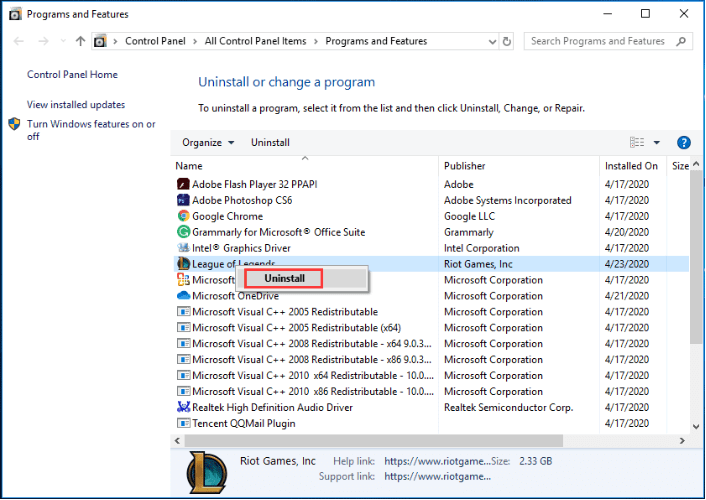Click the search magnifier icon
The height and width of the screenshot is (500, 706).
(x=681, y=41)
